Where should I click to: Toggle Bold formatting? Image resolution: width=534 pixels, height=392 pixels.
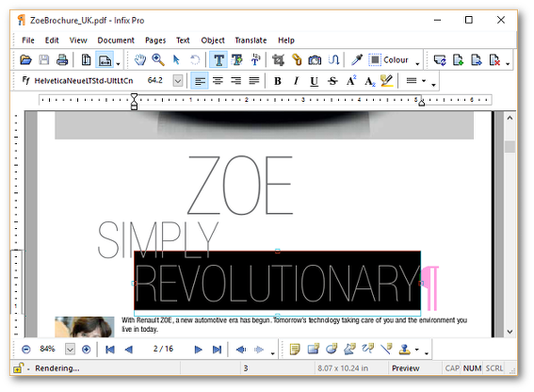278,81
